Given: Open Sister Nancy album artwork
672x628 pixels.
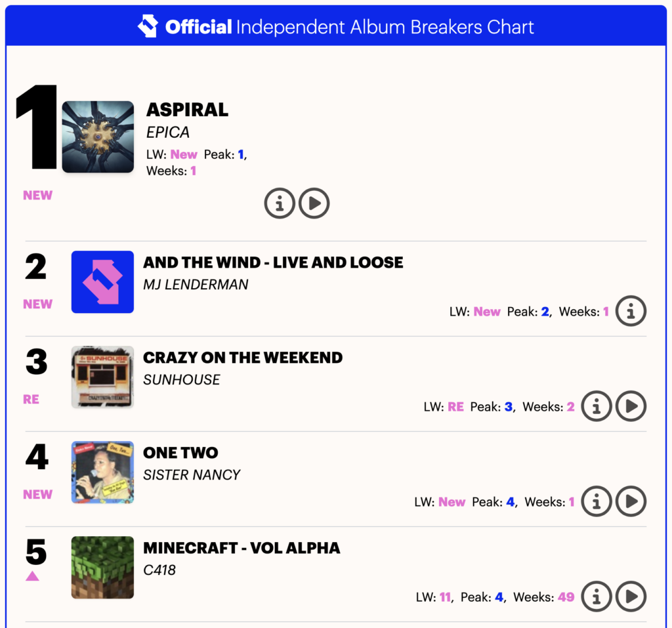Looking at the screenshot, I should pyautogui.click(x=102, y=472).
